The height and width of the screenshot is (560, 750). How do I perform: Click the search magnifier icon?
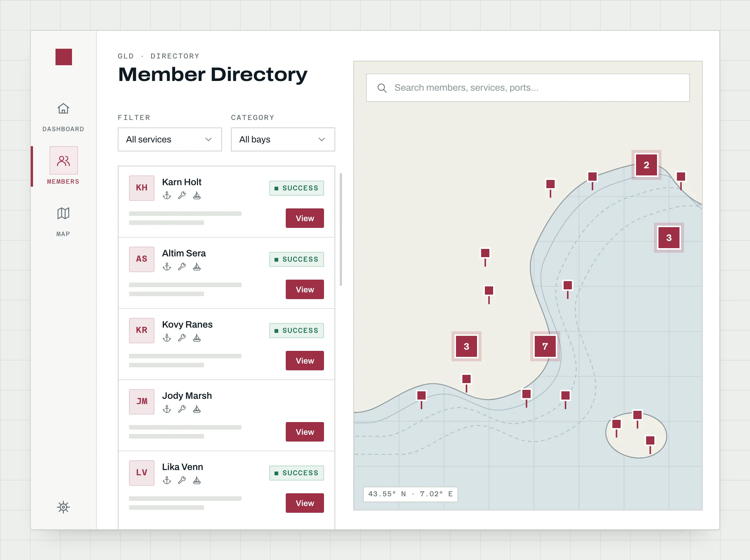382,88
